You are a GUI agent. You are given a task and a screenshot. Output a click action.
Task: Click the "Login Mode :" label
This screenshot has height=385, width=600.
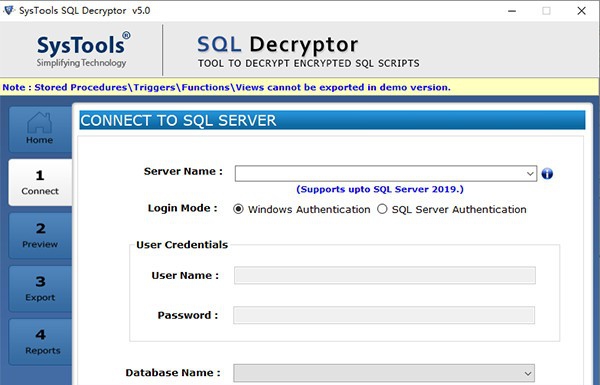click(x=183, y=208)
